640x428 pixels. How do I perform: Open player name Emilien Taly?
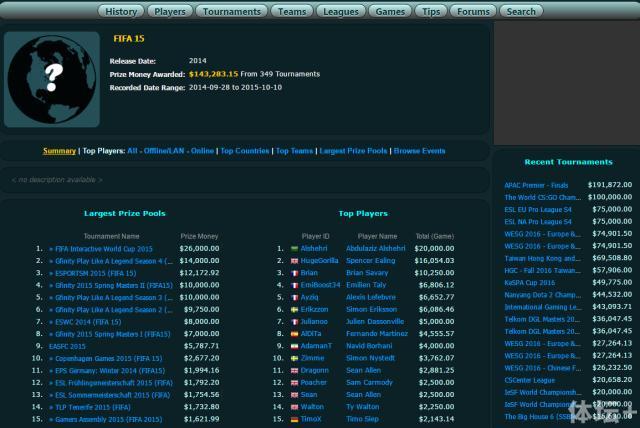click(x=366, y=285)
